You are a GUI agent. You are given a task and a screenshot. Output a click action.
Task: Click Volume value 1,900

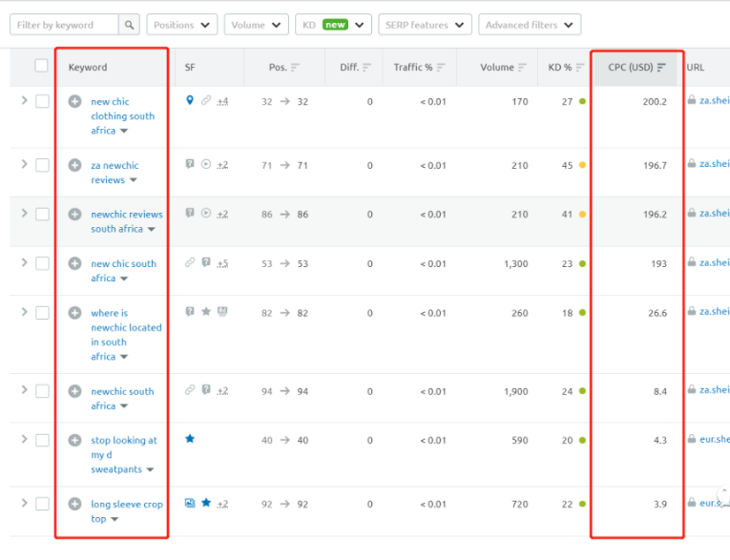[x=515, y=391]
